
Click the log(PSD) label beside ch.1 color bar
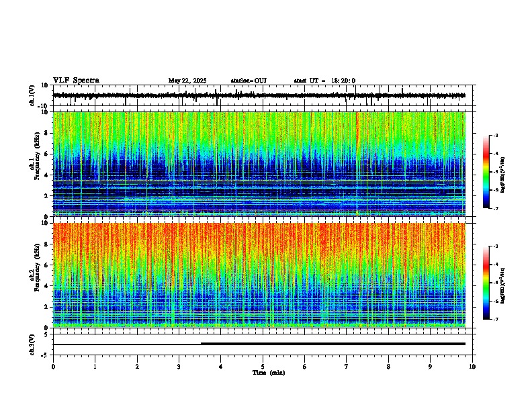pyautogui.click(x=503, y=175)
